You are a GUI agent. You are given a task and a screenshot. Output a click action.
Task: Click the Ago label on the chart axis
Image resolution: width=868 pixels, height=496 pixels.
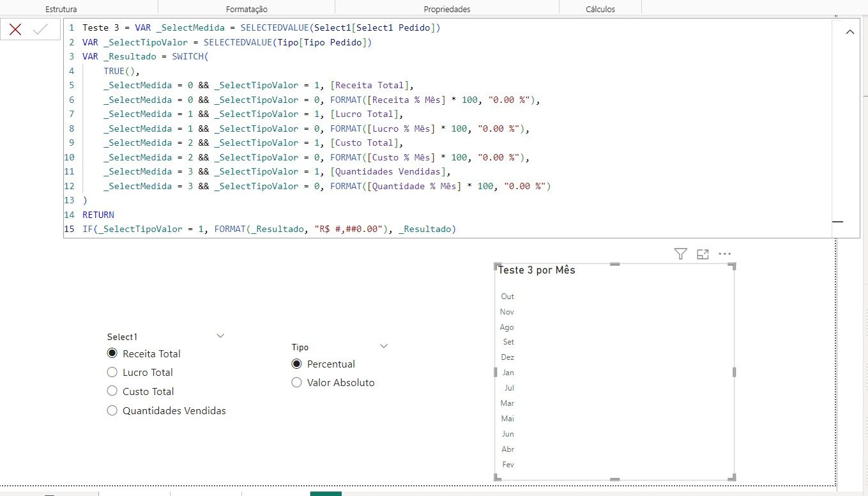(506, 327)
